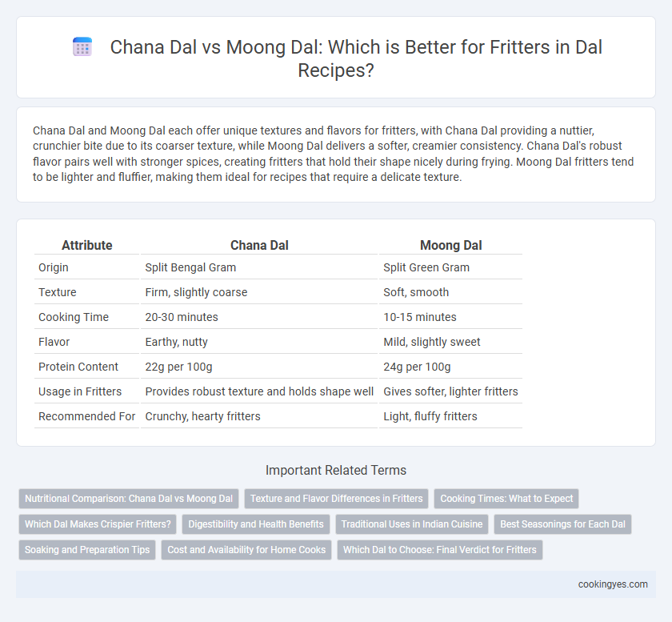Image resolution: width=672 pixels, height=622 pixels.
Task: Open Which Dal Makes Crispier Fritters? tag
Action: (x=98, y=524)
